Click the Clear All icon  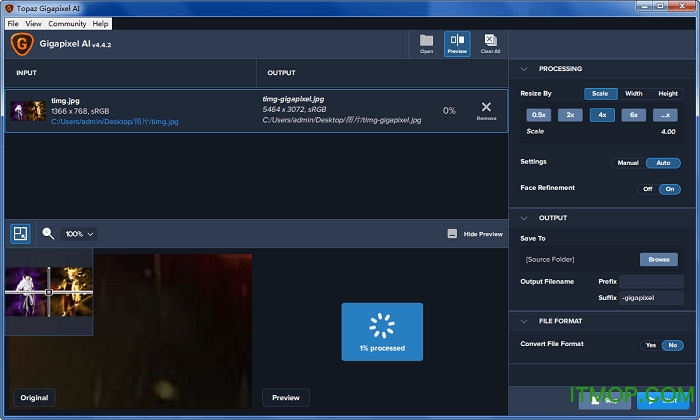click(490, 44)
